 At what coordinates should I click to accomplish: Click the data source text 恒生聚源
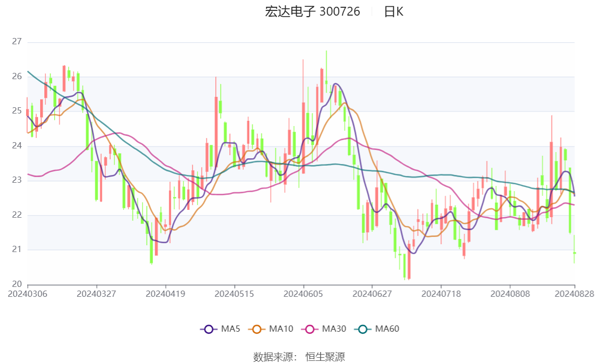click(325, 357)
